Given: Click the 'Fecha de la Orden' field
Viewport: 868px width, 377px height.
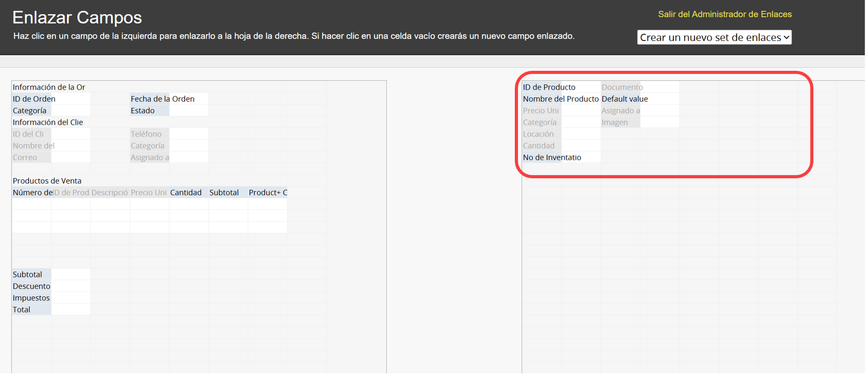Looking at the screenshot, I should tap(162, 99).
